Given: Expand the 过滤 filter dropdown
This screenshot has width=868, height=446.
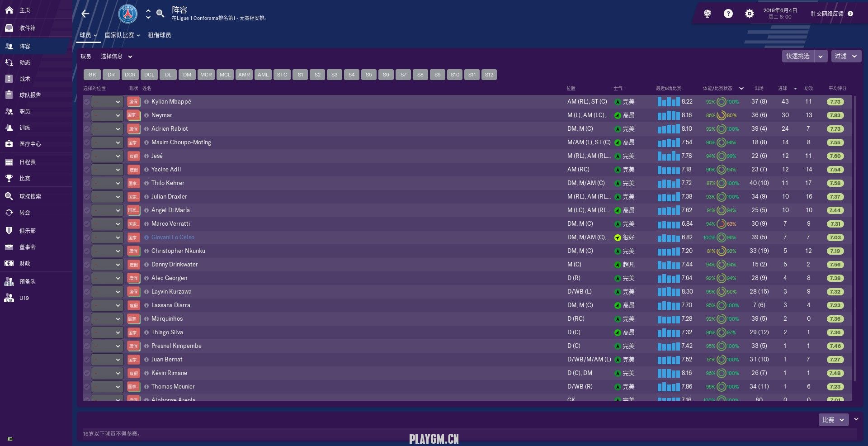Looking at the screenshot, I should point(846,56).
